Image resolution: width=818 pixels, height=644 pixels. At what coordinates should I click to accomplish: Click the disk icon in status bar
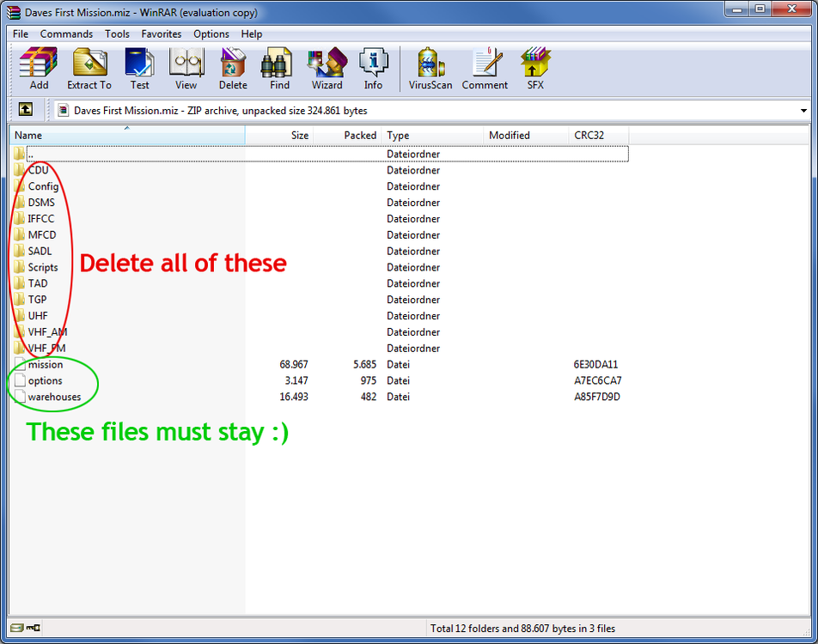coord(17,628)
